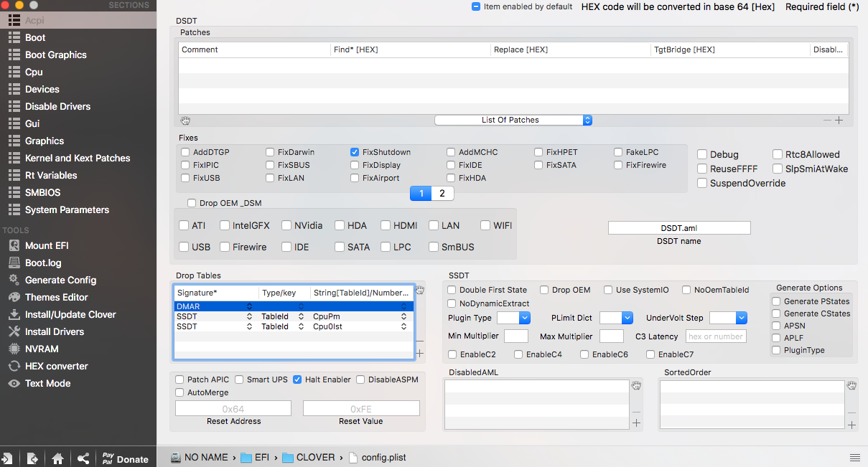Image resolution: width=868 pixels, height=467 pixels.
Task: Open the Mount EFI tool
Action: (46, 245)
